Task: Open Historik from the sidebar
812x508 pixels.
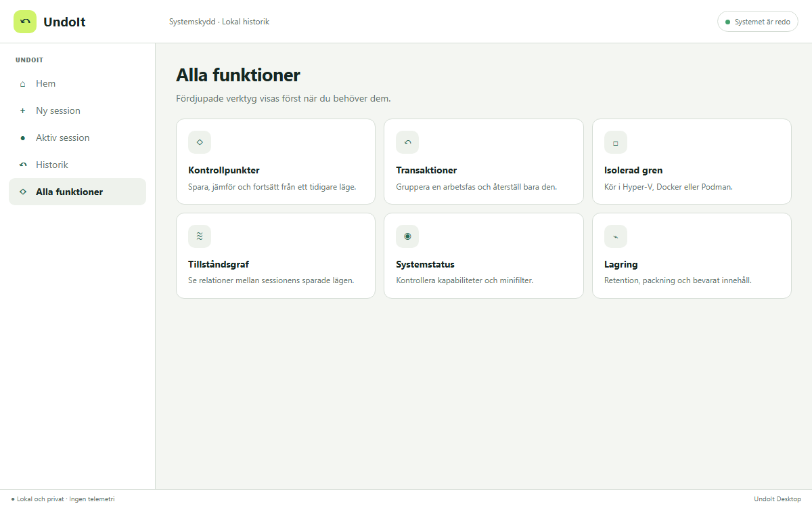Action: tap(77, 165)
